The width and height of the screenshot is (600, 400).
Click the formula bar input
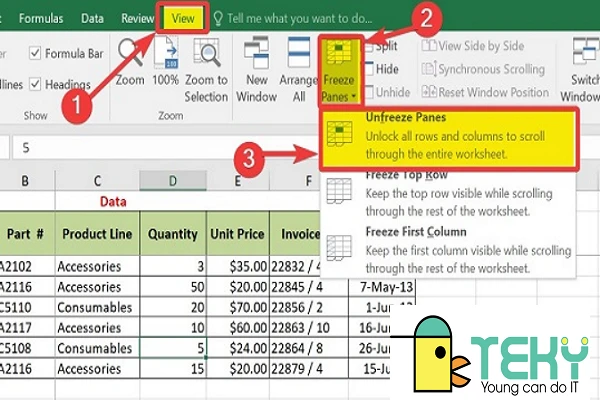(x=166, y=147)
